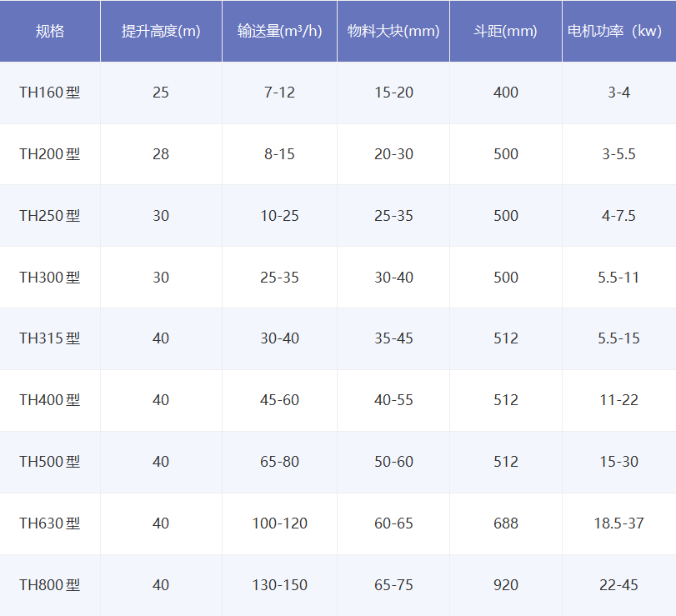Click the 65-75 material size cell

(393, 585)
